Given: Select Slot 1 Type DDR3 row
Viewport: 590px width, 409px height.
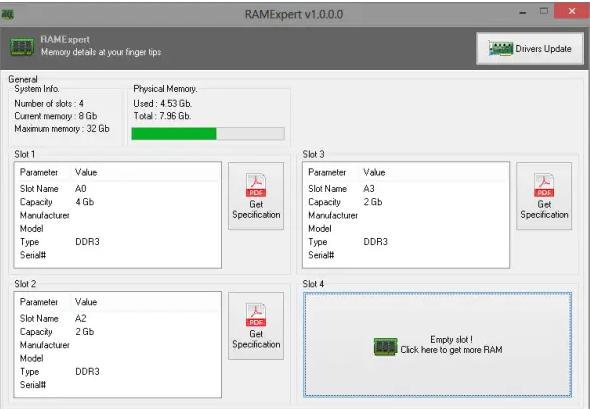Looking at the screenshot, I should click(118, 242).
